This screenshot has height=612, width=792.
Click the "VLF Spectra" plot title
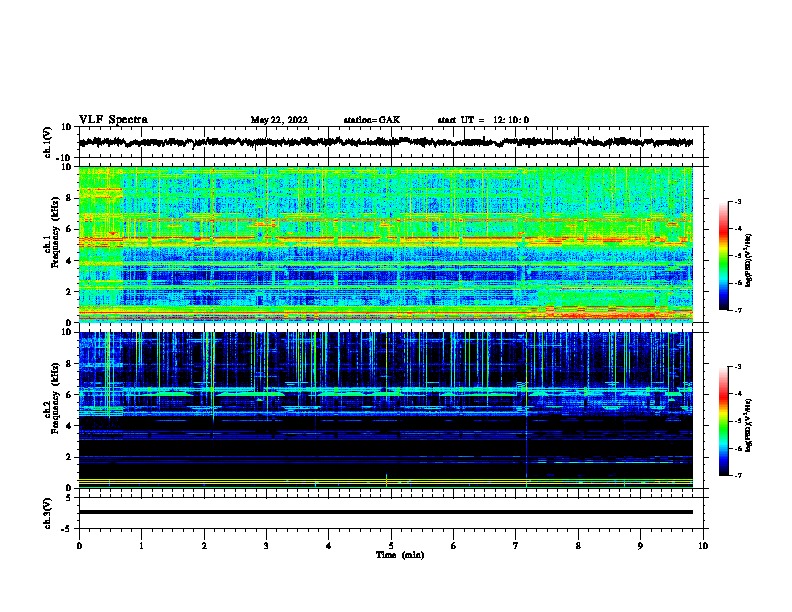tap(113, 120)
